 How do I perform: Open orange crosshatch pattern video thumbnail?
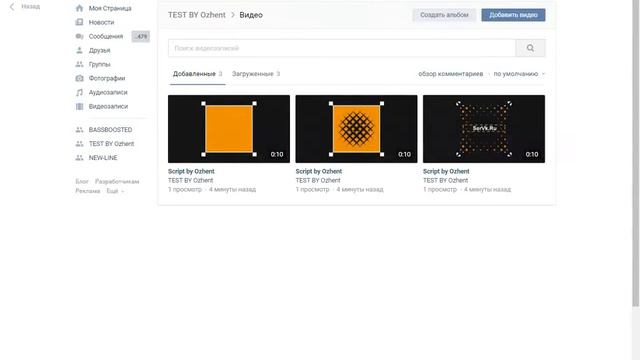[x=356, y=129]
